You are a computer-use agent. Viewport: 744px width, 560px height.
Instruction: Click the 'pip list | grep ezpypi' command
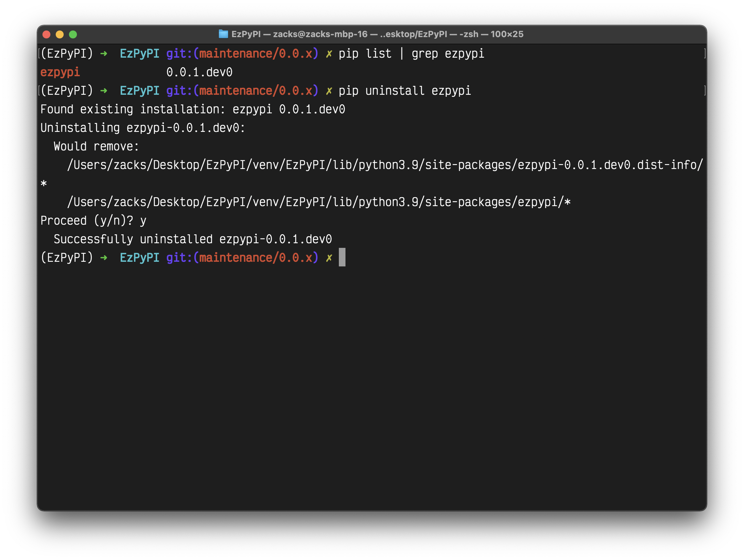pyautogui.click(x=411, y=53)
